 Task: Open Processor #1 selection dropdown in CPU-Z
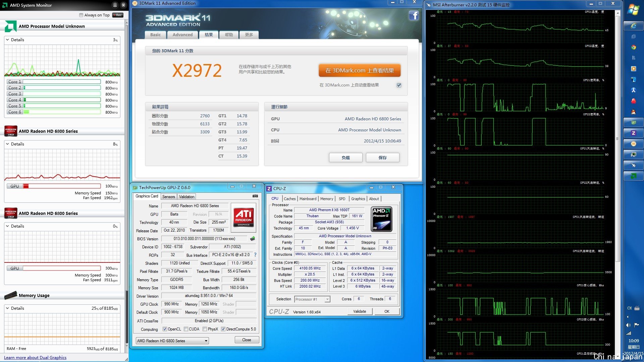(x=312, y=299)
